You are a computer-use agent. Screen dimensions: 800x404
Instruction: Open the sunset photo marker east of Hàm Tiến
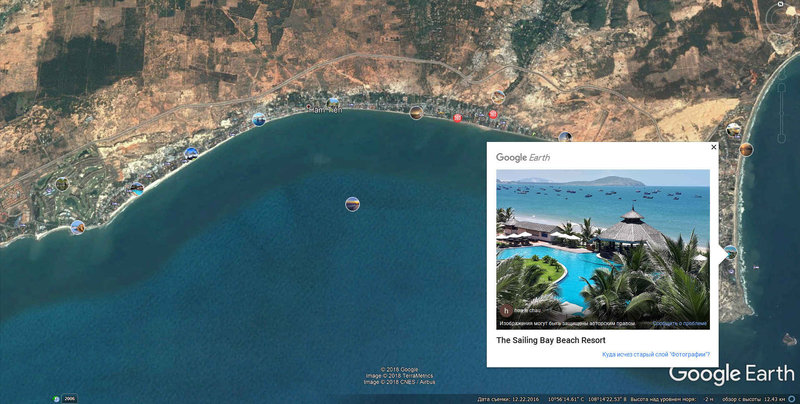416,113
